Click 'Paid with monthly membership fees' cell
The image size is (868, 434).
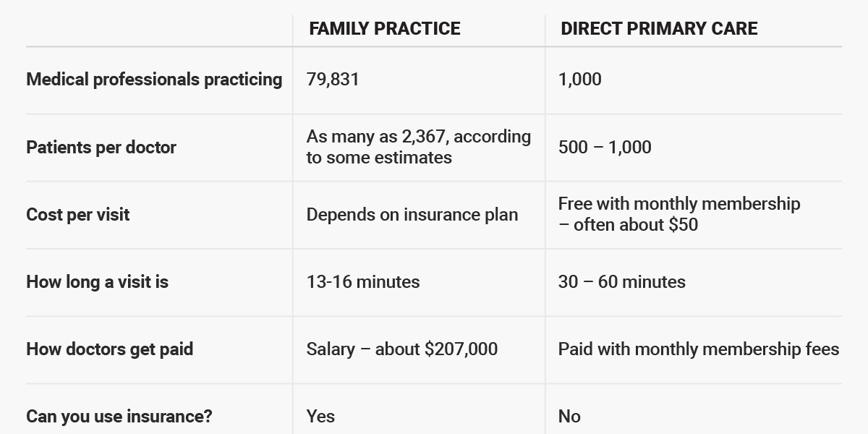[699, 349]
